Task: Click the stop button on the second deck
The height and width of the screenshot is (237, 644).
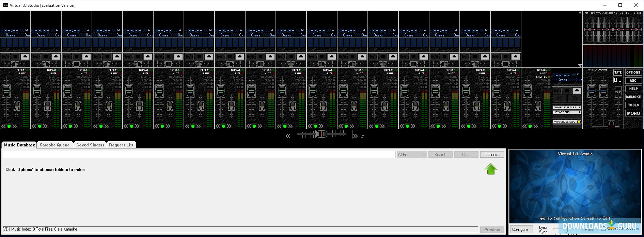Action: pos(46,56)
